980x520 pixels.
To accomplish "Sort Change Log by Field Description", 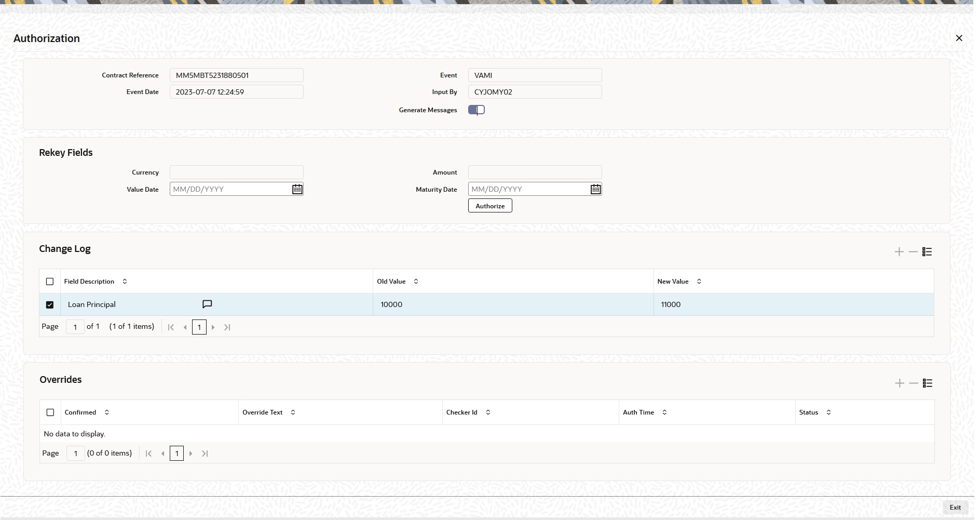I will (x=125, y=282).
